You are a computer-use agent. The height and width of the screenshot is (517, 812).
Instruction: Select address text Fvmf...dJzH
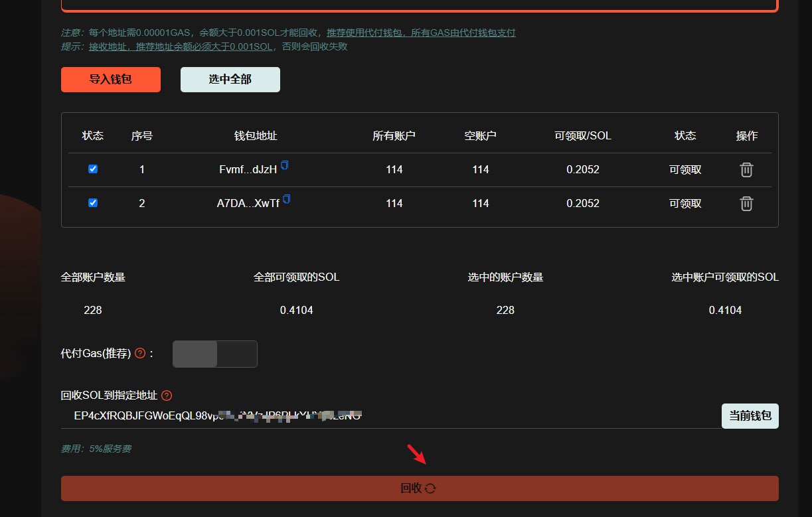click(248, 170)
